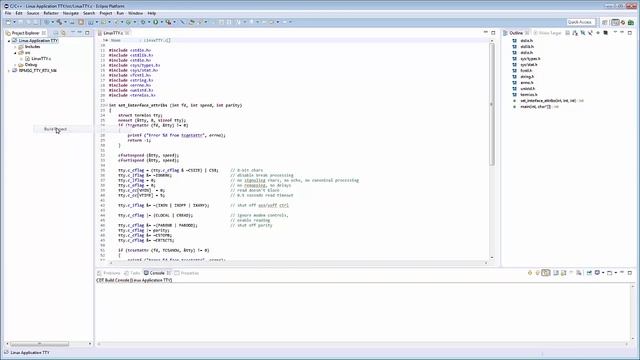The height and width of the screenshot is (360, 640).
Task: Toggle Show Error in Editor console button
Action: click(x=546, y=273)
